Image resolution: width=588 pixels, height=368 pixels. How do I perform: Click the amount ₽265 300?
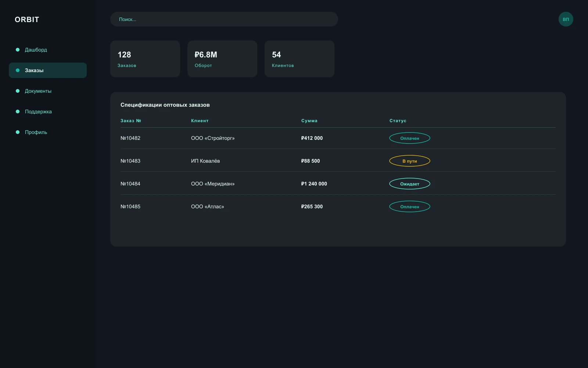point(312,206)
